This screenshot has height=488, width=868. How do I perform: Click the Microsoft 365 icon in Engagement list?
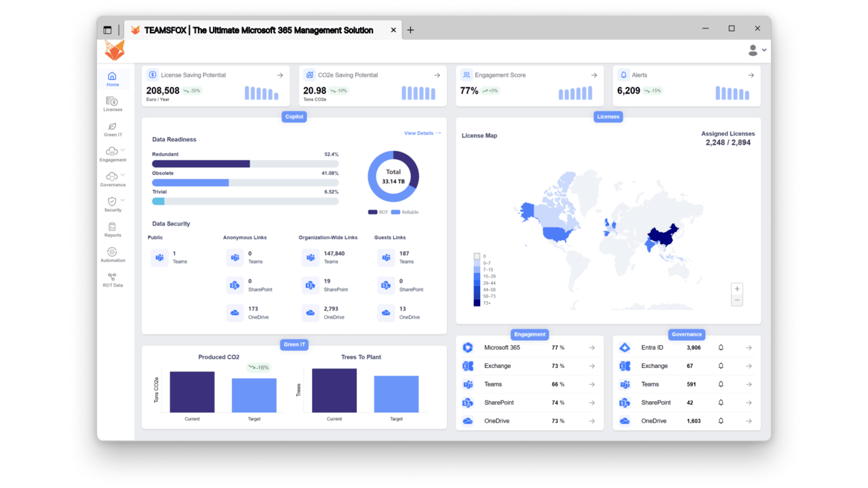pos(468,348)
